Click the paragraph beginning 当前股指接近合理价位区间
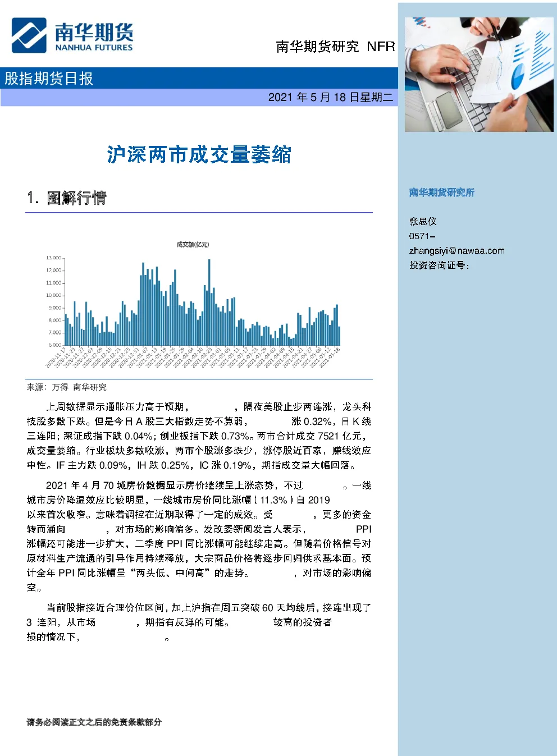The image size is (557, 756). 199,622
